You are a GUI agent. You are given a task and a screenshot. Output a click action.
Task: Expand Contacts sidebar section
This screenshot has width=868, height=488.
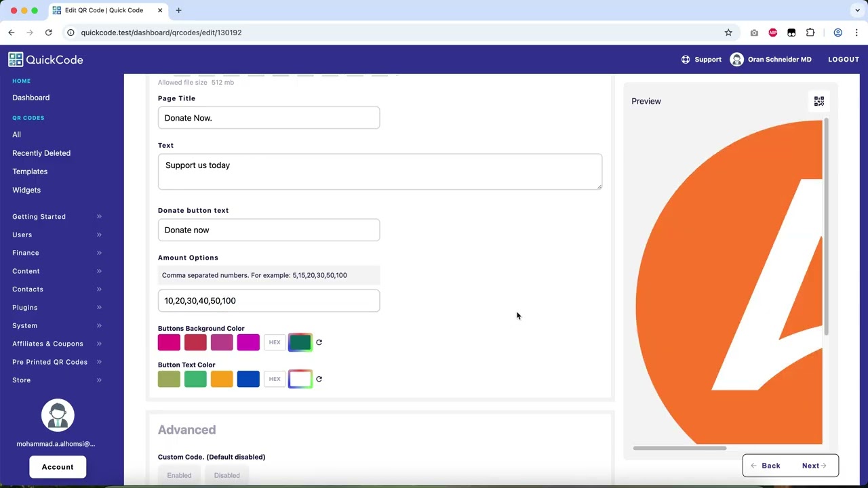pyautogui.click(x=57, y=289)
